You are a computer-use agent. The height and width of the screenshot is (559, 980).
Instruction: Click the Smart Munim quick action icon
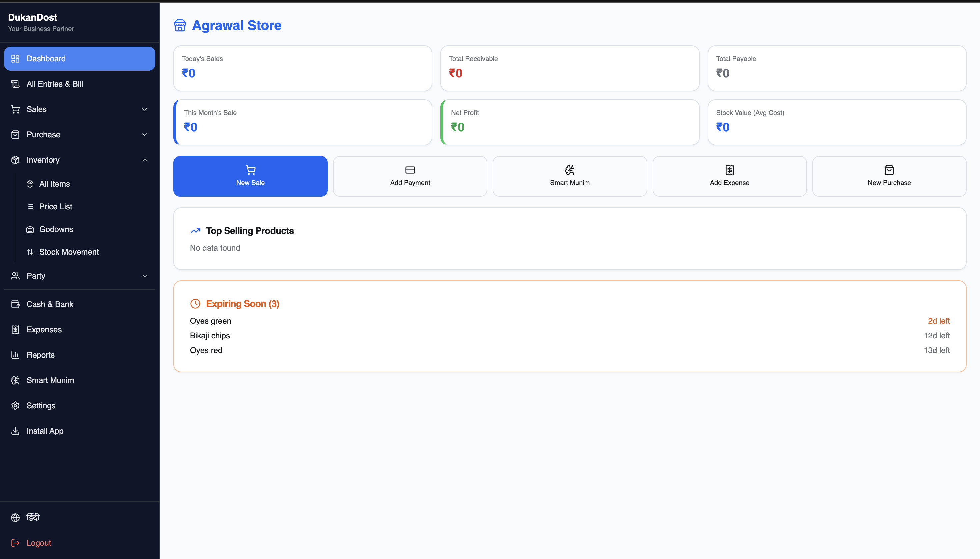tap(569, 170)
